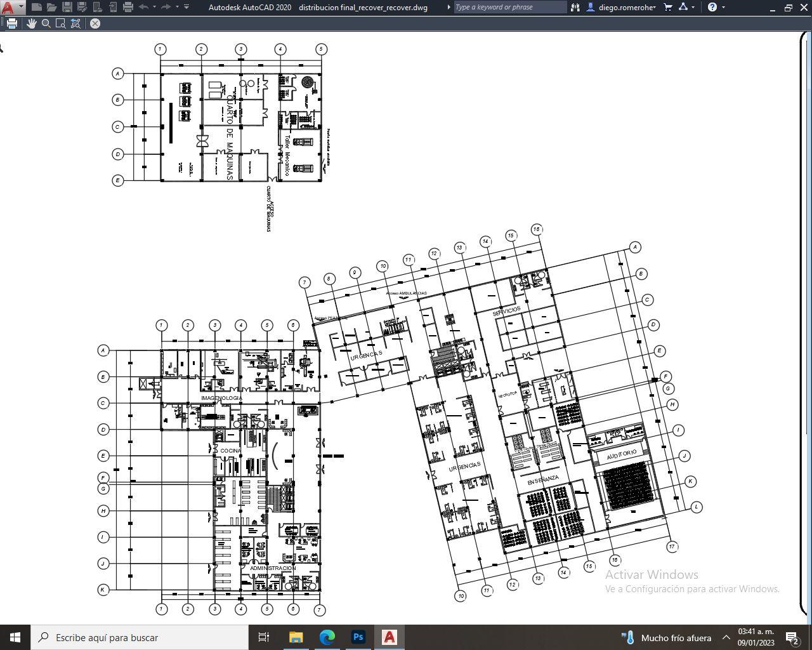Expand the undo history dropdown
This screenshot has width=812, height=650.
coord(154,8)
